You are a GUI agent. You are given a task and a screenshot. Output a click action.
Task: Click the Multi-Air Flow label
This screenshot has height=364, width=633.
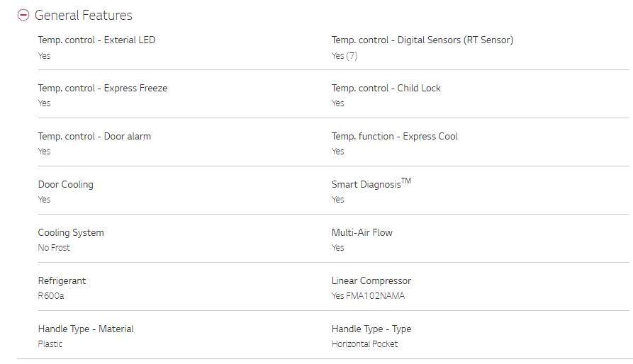(x=362, y=232)
